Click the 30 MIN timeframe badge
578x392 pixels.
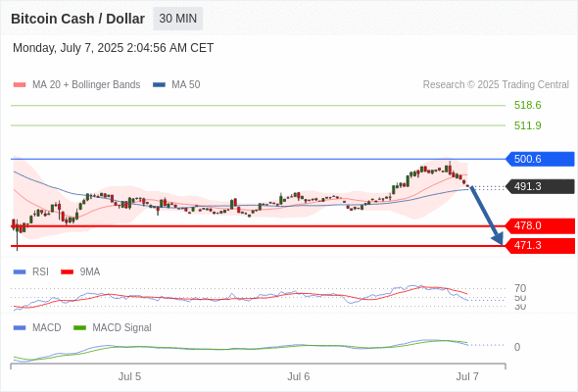178,19
